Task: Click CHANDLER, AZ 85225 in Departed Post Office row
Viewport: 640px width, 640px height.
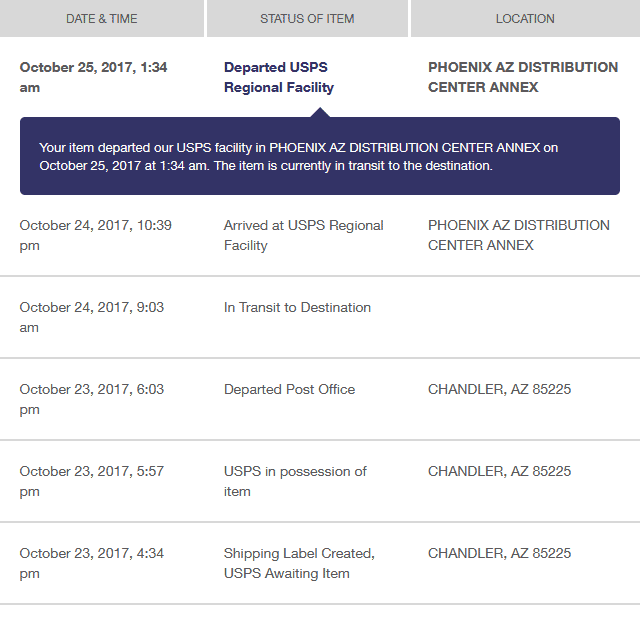Action: (499, 389)
